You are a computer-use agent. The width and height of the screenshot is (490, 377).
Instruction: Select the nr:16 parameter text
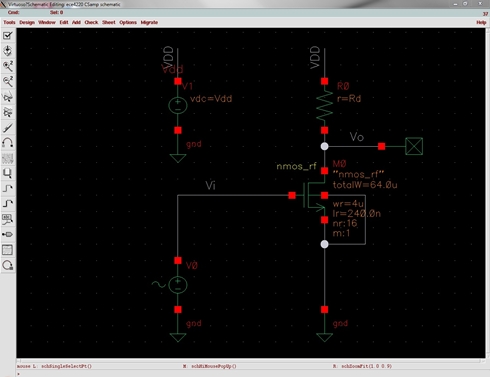345,223
